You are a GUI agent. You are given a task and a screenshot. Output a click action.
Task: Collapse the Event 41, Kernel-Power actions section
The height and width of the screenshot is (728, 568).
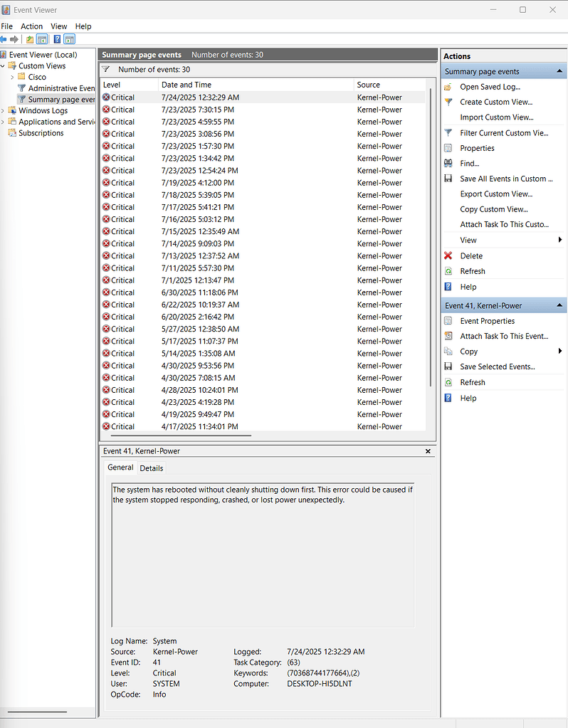click(x=559, y=305)
